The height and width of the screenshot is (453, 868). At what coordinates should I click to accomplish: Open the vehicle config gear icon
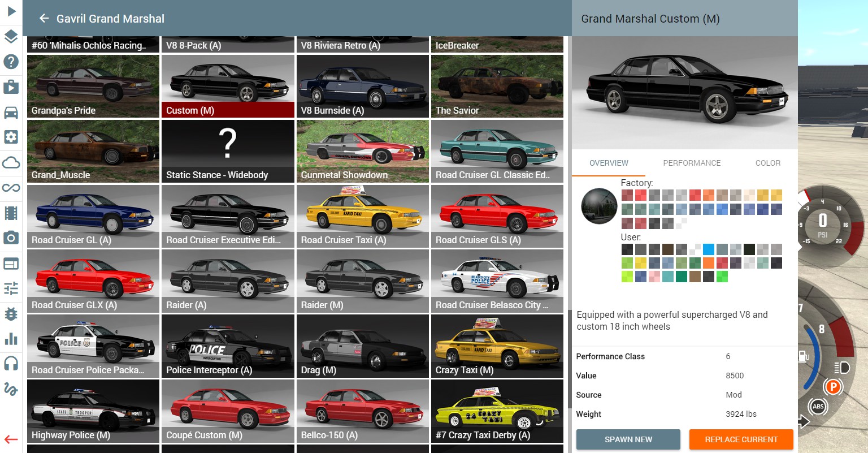coord(11,137)
